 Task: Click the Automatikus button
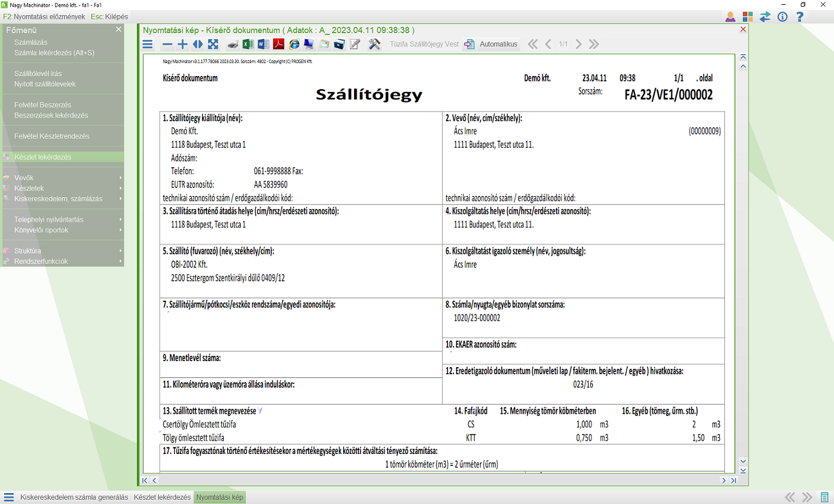(498, 44)
